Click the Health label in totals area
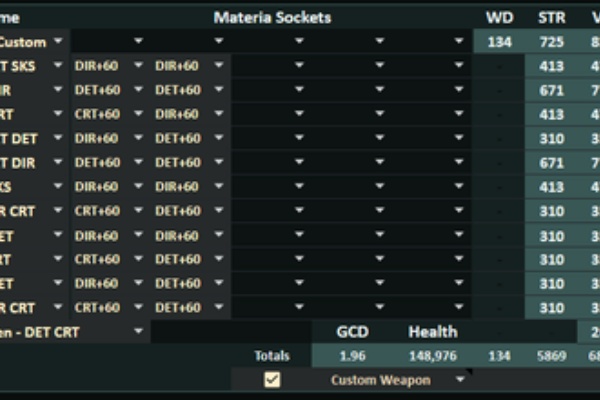This screenshot has height=400, width=600. coord(432,331)
